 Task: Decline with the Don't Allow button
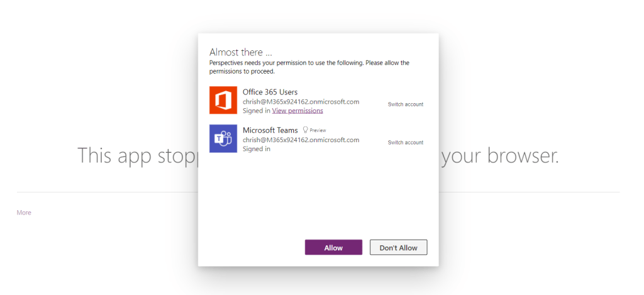pos(398,248)
